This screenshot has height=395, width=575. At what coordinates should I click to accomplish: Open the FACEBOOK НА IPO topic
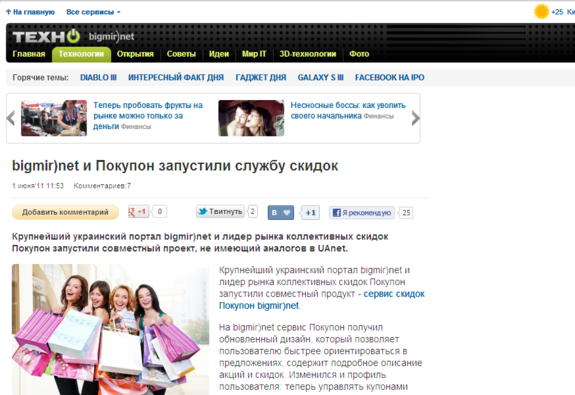pyautogui.click(x=389, y=77)
